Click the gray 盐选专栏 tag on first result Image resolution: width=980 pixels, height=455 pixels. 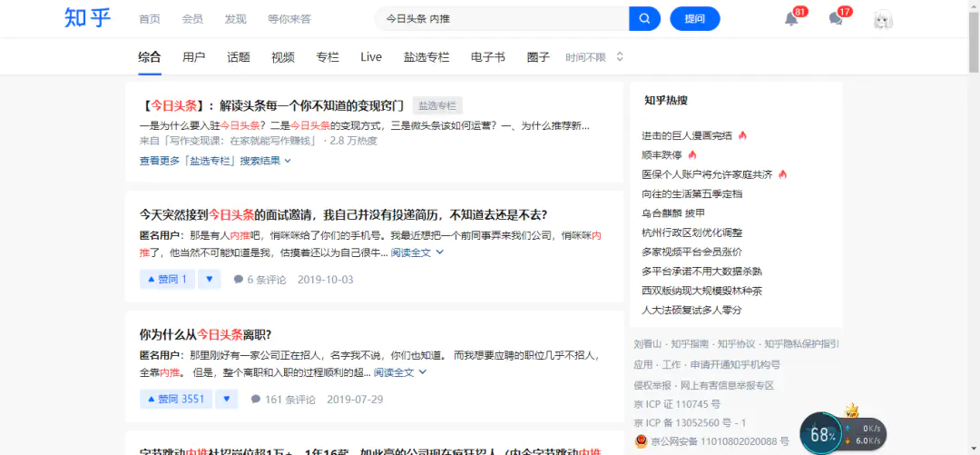click(x=437, y=105)
